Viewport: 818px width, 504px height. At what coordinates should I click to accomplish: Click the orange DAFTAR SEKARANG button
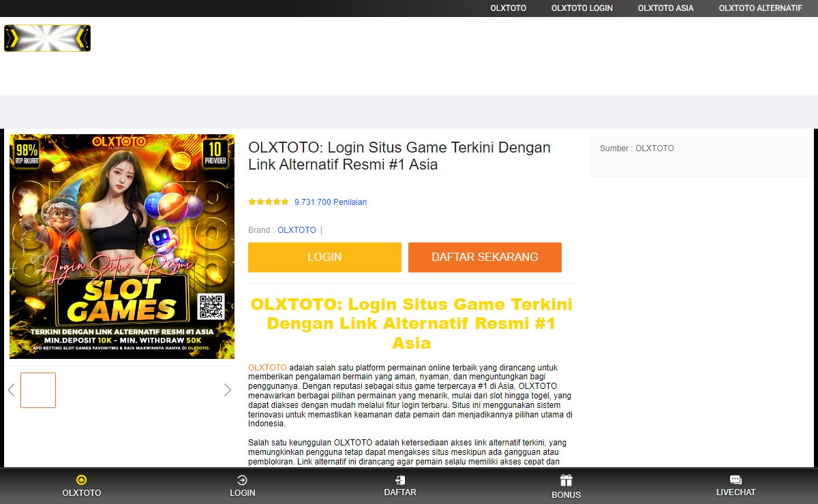click(485, 257)
